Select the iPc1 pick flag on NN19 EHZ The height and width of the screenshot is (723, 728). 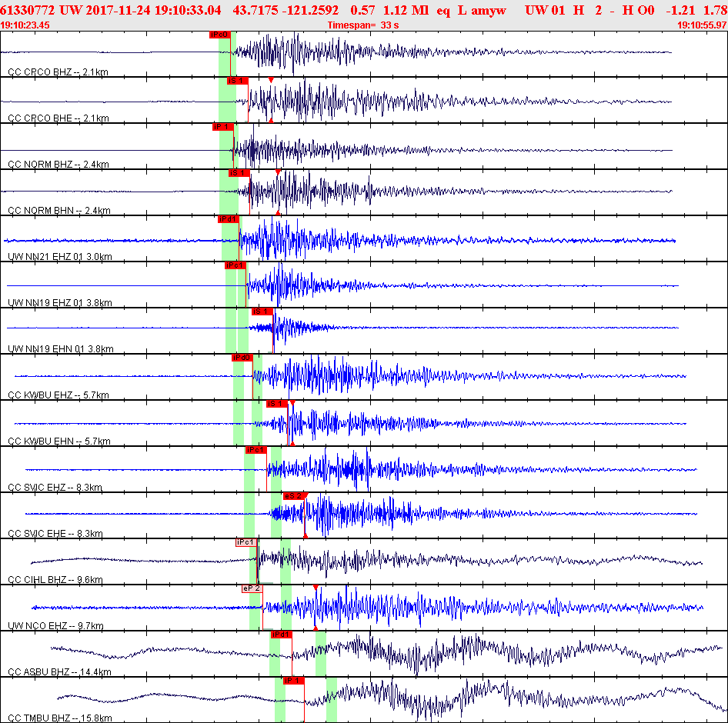[235, 265]
